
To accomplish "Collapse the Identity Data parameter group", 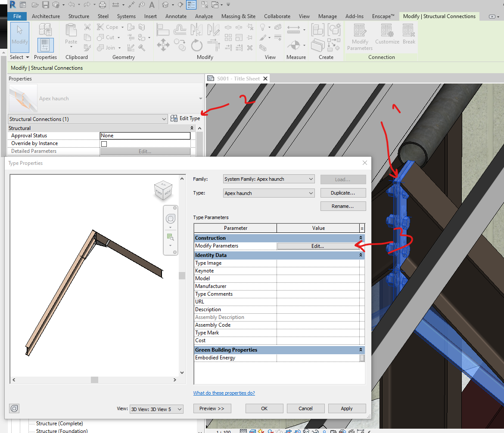I will pos(361,255).
